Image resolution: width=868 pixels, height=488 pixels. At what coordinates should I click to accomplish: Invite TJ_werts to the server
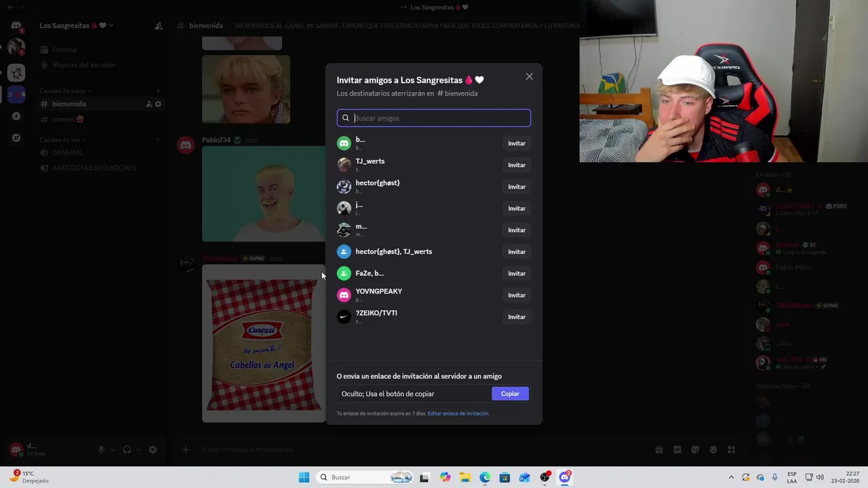click(517, 165)
